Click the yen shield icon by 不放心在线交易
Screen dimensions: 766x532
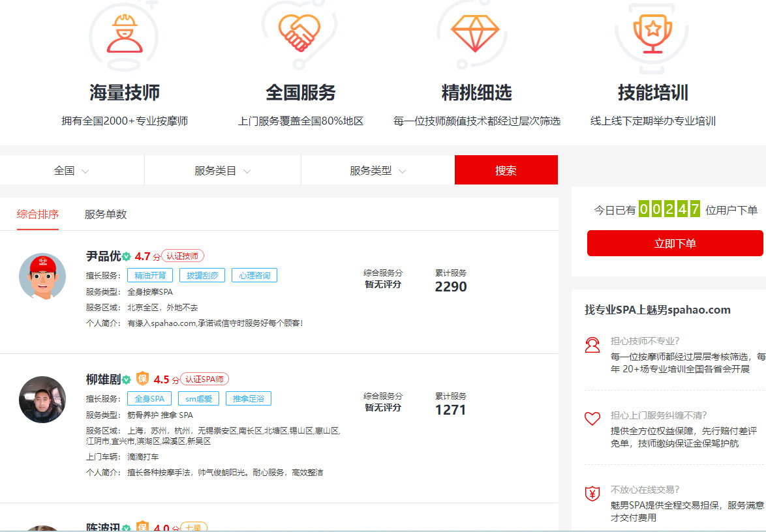(x=592, y=494)
